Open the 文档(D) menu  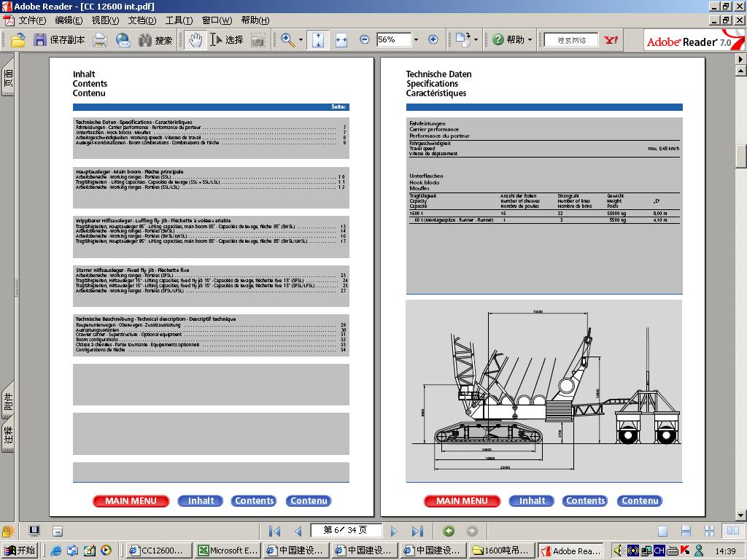142,20
